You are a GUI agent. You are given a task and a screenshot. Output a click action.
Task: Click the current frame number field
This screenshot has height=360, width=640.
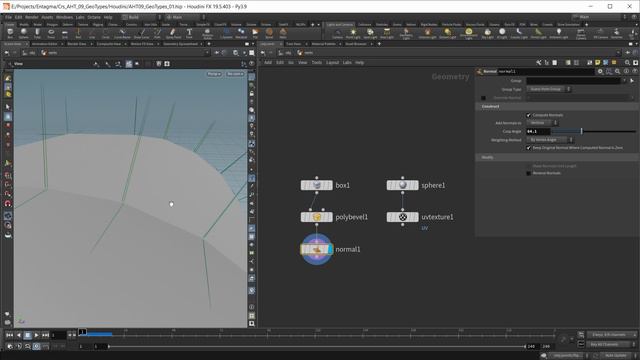pos(58,335)
